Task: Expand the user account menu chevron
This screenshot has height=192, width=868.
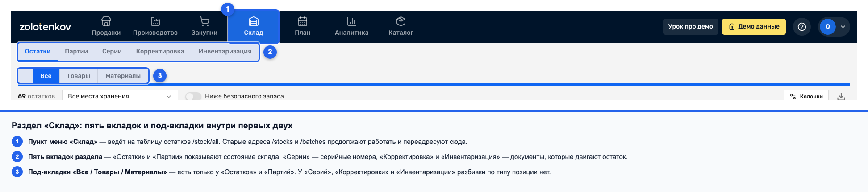Action: pyautogui.click(x=843, y=27)
